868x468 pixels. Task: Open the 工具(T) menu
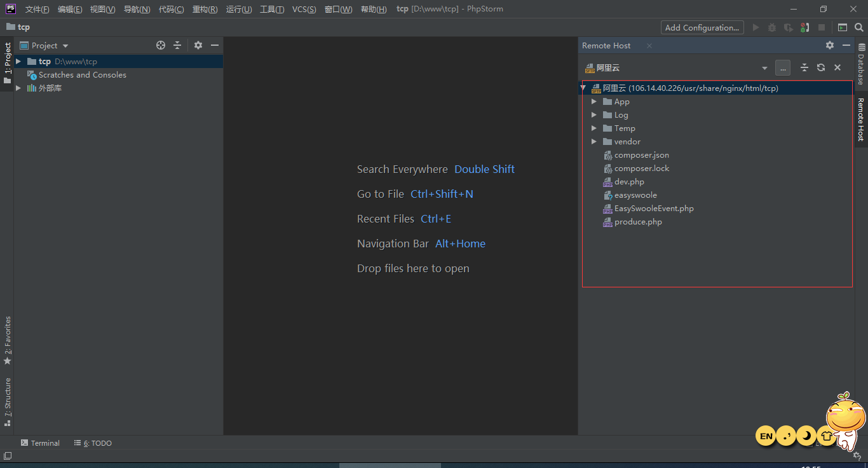tap(272, 9)
